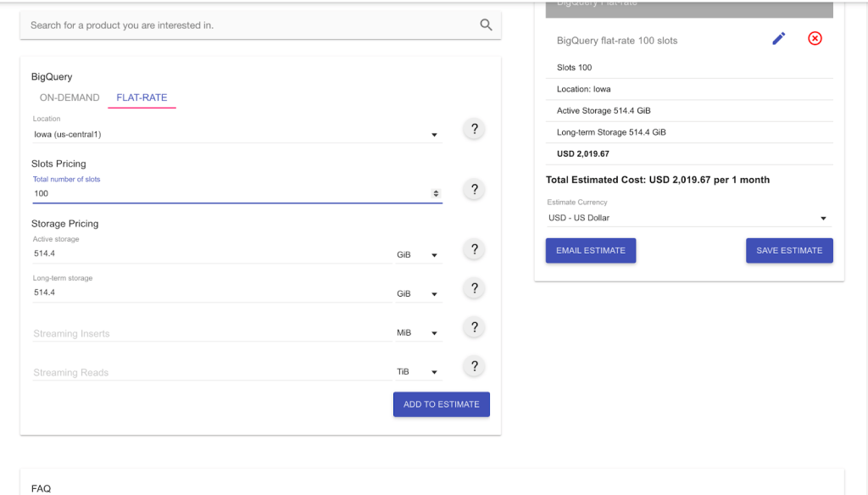Click the search magnifier icon
The height and width of the screenshot is (495, 868).
(486, 25)
